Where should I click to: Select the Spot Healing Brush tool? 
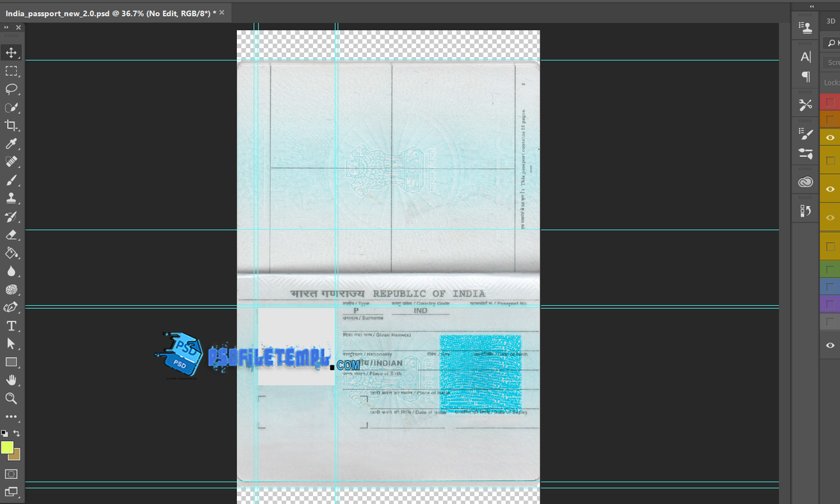[11, 161]
